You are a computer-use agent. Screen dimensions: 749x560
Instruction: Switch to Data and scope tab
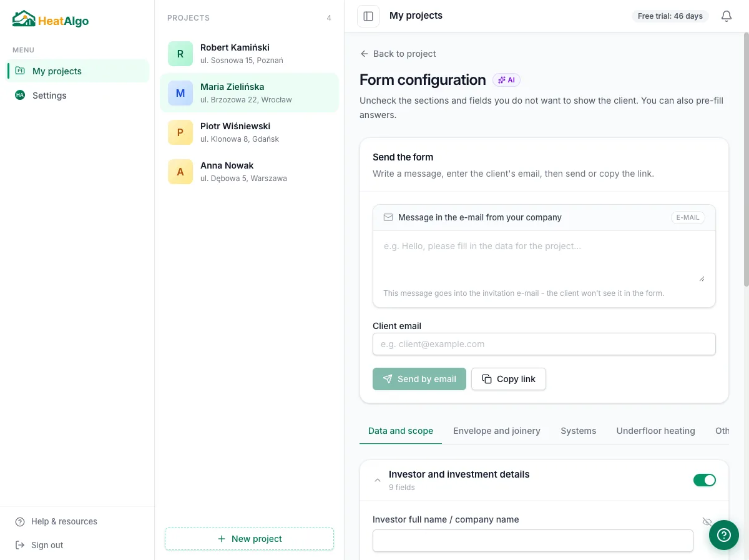[x=401, y=431]
